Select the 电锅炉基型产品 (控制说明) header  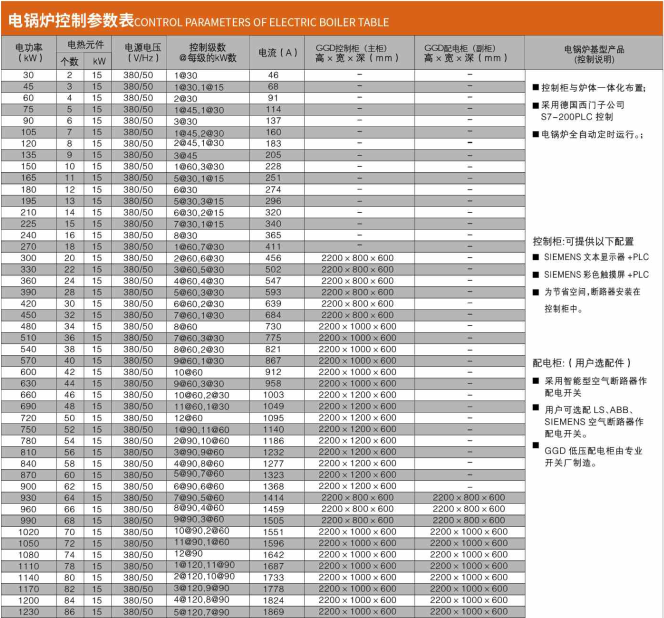(594, 53)
